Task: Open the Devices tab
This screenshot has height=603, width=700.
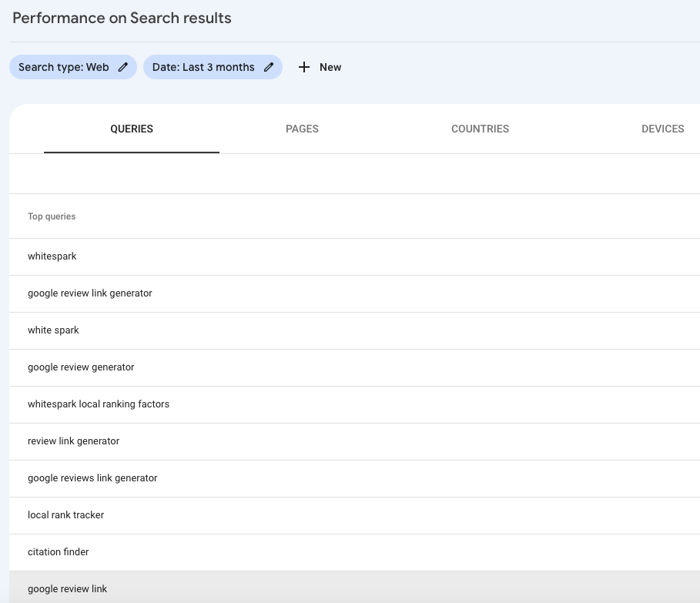Action: point(662,129)
